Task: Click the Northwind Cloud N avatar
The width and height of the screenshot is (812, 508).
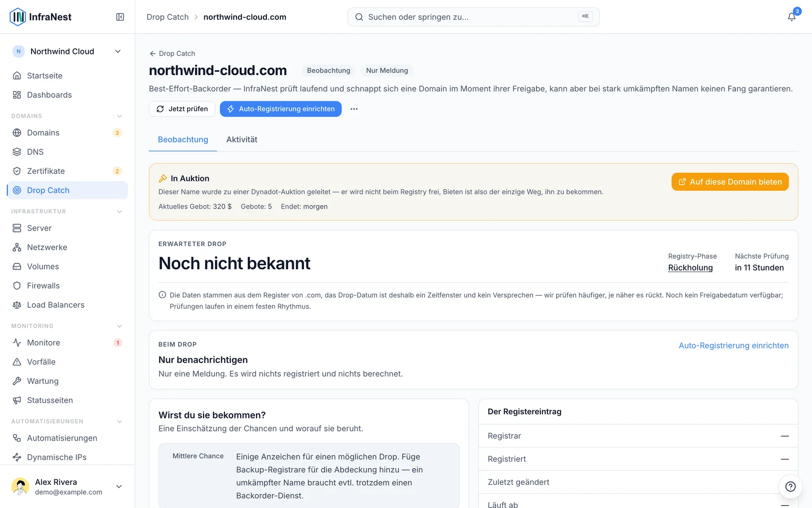Action: pyautogui.click(x=19, y=52)
